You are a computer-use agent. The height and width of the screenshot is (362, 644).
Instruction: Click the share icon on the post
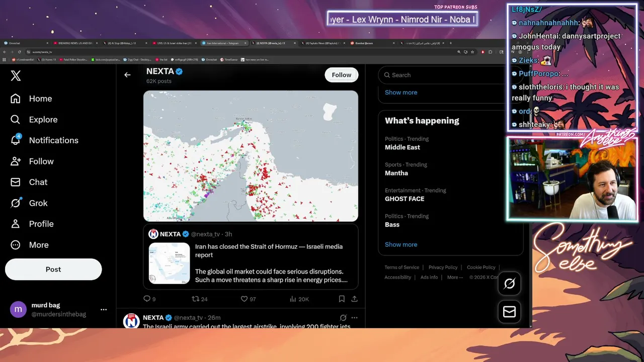[354, 299]
